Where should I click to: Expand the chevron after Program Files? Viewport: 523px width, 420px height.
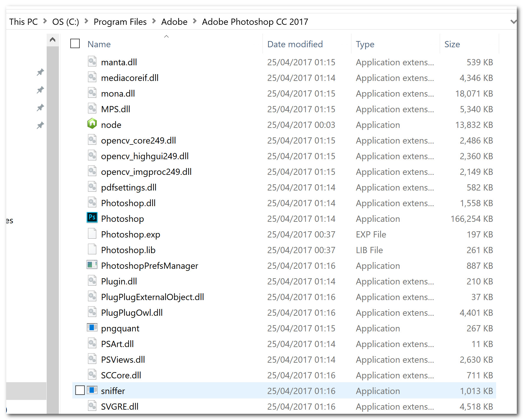click(154, 21)
